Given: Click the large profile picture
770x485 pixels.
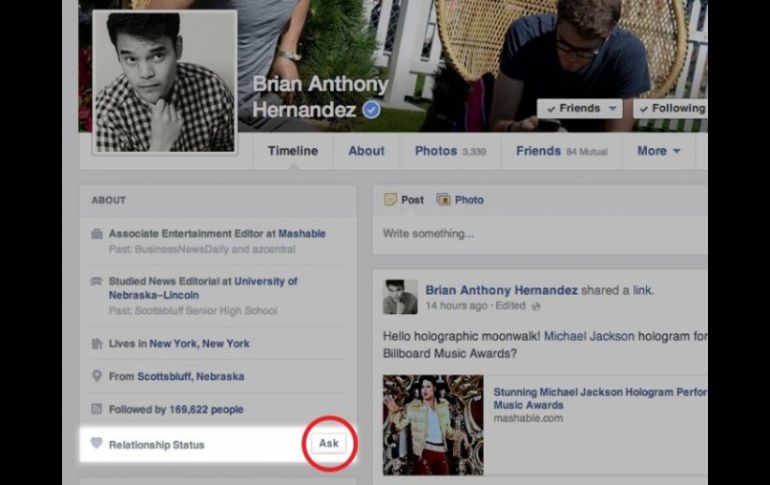Looking at the screenshot, I should 164,83.
